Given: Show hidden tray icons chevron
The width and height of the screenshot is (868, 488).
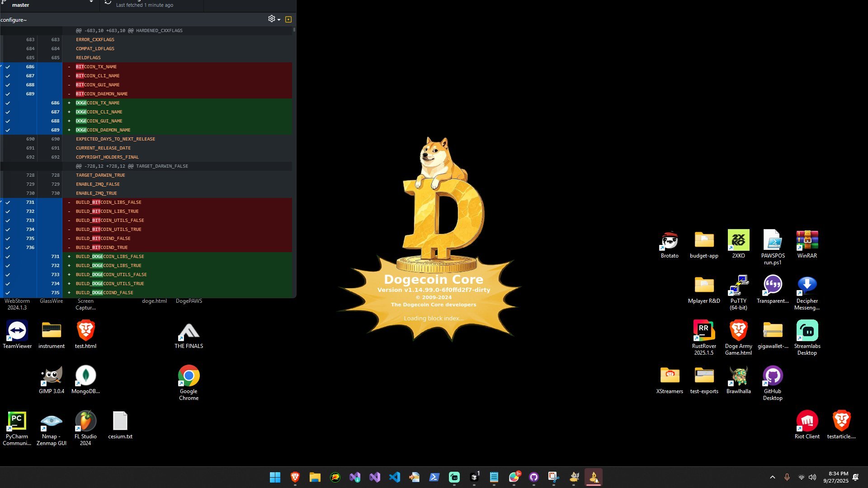Looking at the screenshot, I should [772, 477].
